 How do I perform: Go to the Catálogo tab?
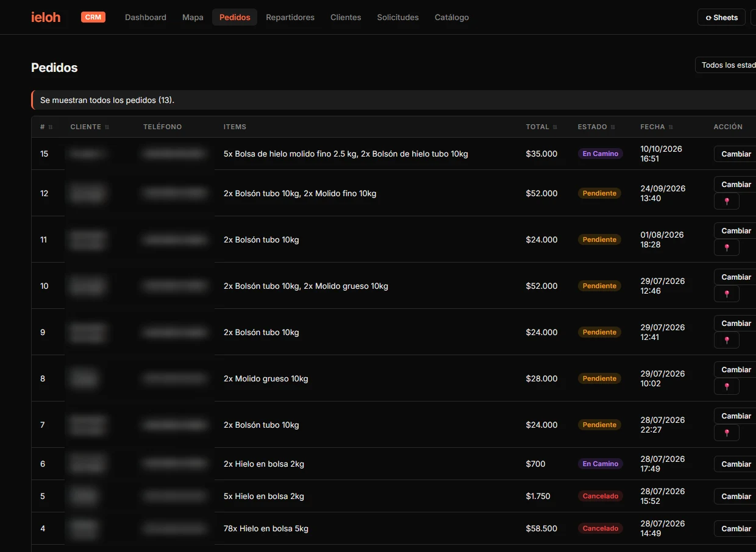(x=452, y=17)
